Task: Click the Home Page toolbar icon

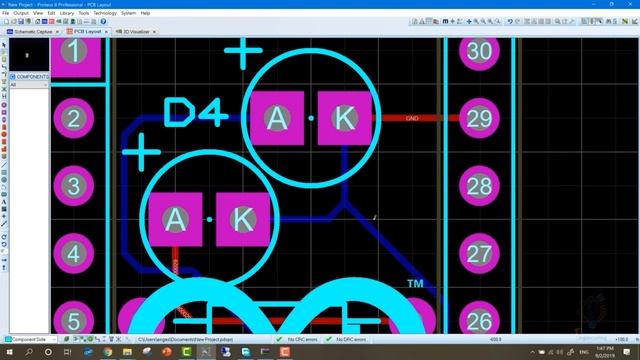Action: pyautogui.click(x=38, y=21)
